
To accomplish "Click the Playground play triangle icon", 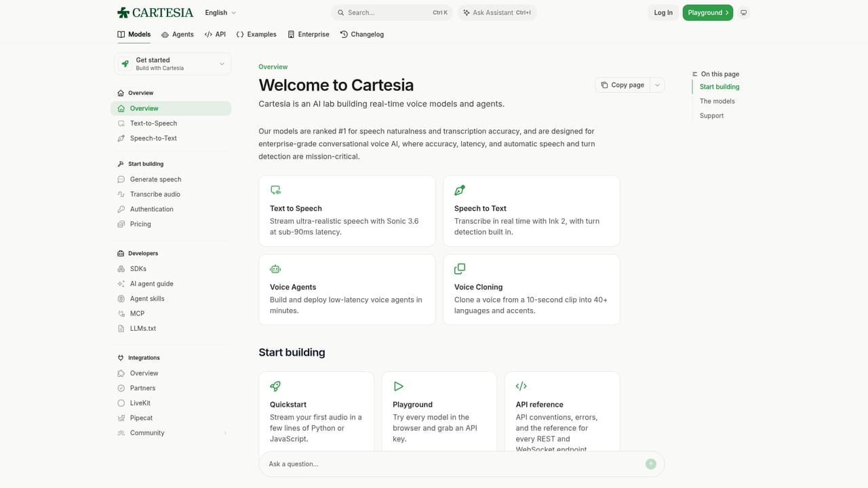I will pyautogui.click(x=398, y=386).
